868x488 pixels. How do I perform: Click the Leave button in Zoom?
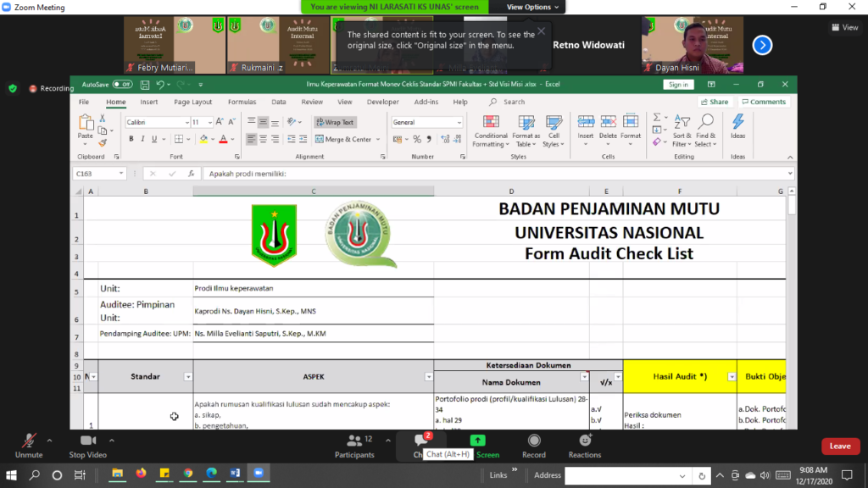[839, 446]
